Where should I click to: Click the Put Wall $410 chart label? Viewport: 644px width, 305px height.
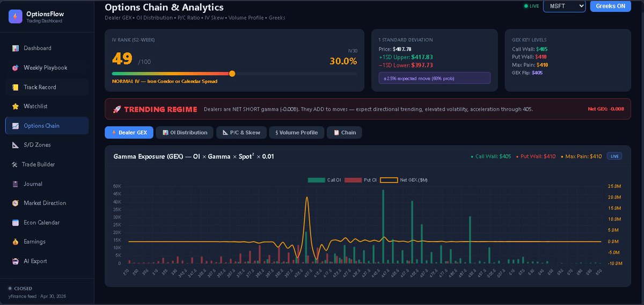535,157
